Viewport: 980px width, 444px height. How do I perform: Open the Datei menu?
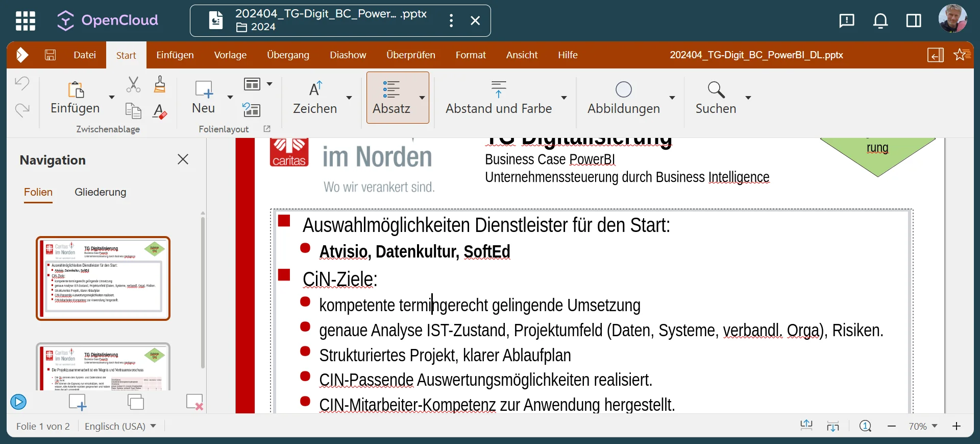click(x=85, y=55)
